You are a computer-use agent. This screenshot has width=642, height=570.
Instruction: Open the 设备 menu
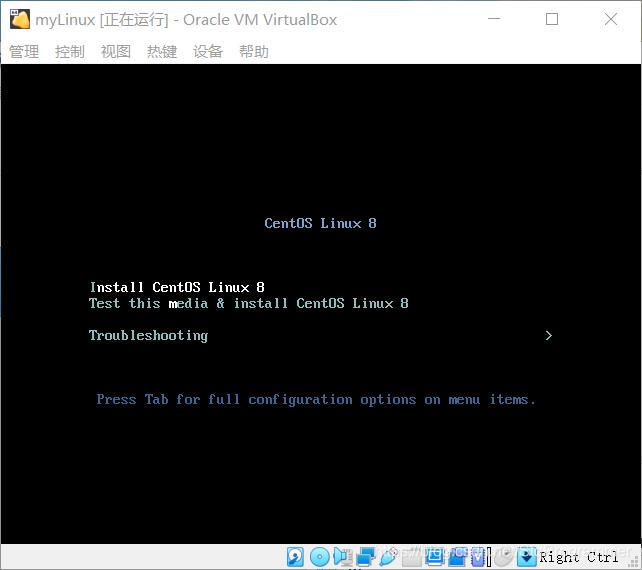click(x=208, y=52)
